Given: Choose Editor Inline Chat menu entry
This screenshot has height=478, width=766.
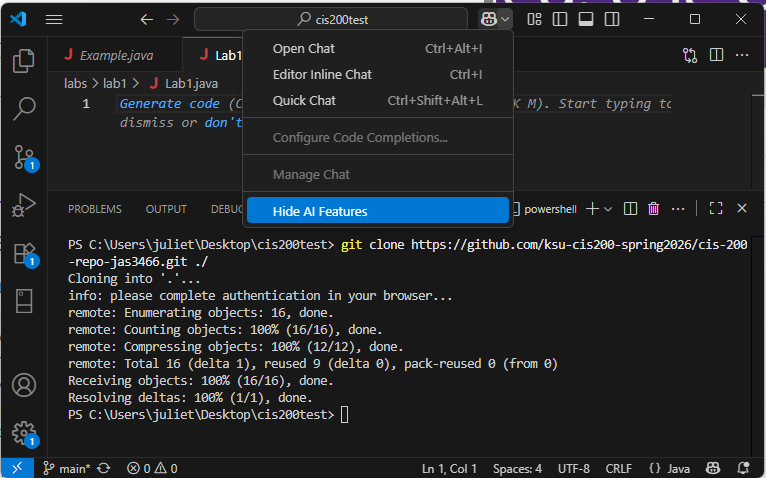Looking at the screenshot, I should tap(378, 74).
